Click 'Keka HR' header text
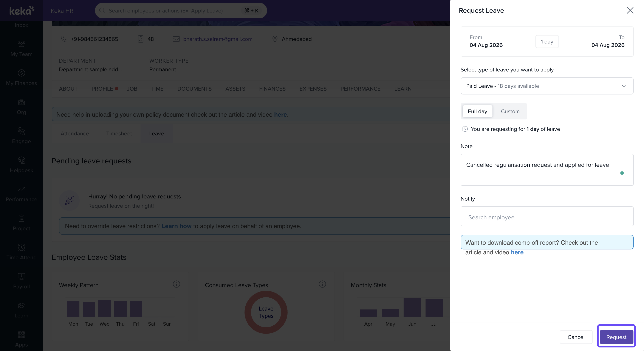 62,11
